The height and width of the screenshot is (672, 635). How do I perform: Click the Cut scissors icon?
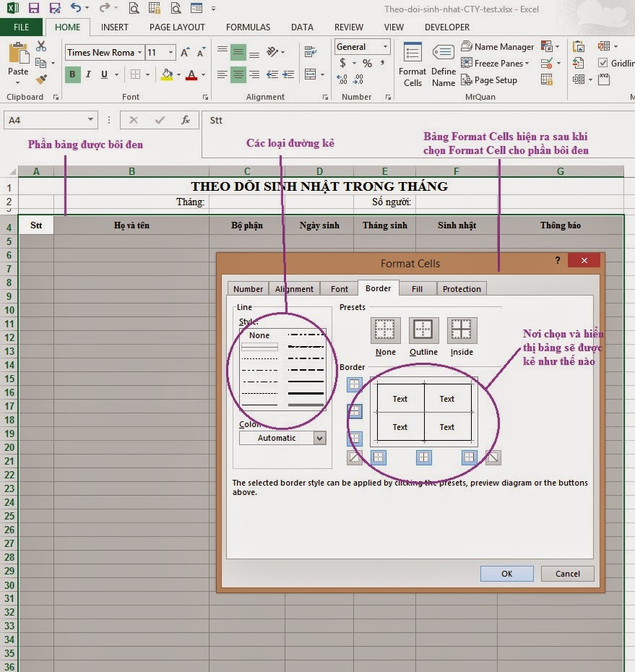tap(41, 46)
